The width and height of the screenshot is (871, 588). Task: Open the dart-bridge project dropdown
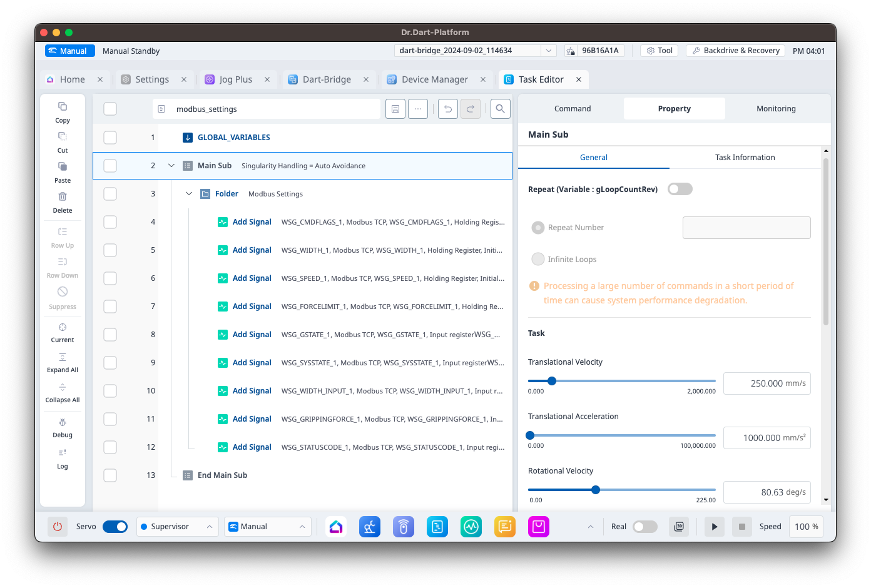point(548,51)
